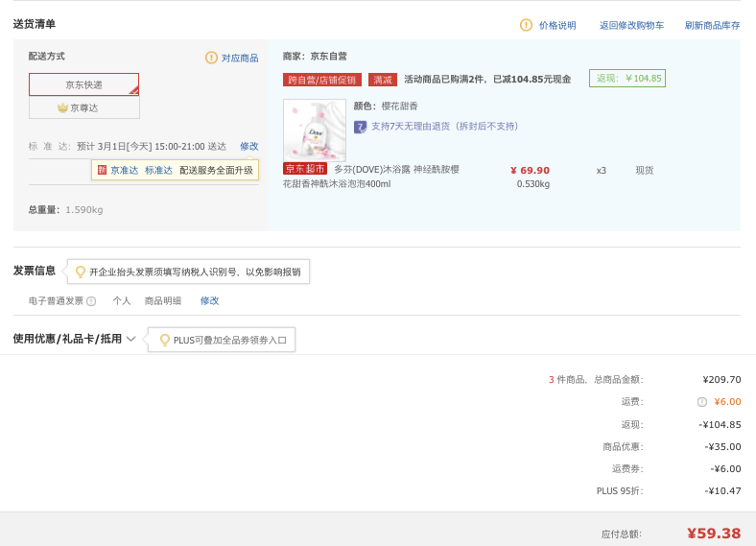Viewport: 756px width, 546px height.
Task: Modify the invoice information
Action: pos(210,300)
